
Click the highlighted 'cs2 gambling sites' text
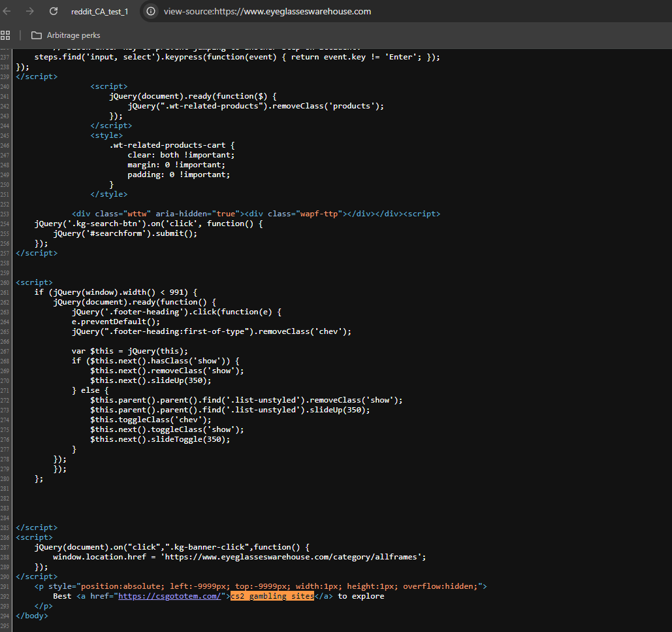(272, 596)
